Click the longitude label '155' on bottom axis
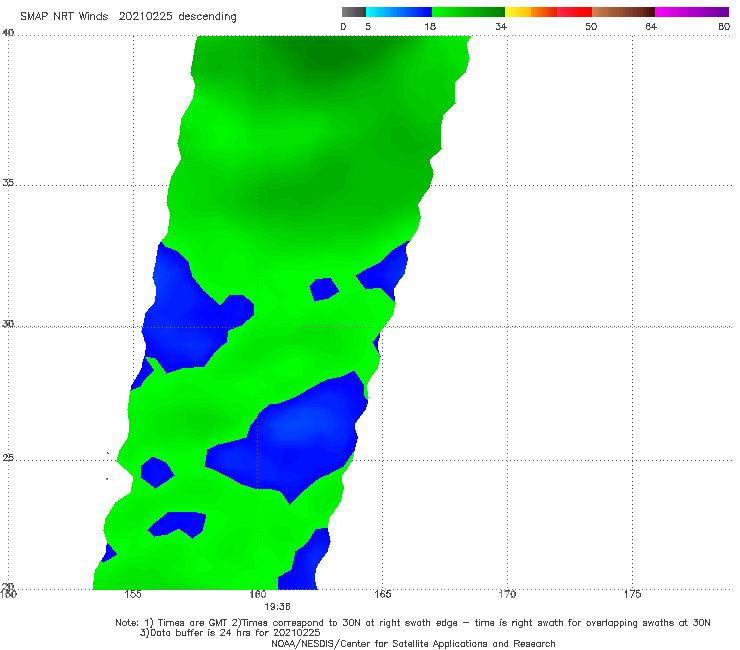Image resolution: width=740 pixels, height=650 pixels. pyautogui.click(x=133, y=594)
